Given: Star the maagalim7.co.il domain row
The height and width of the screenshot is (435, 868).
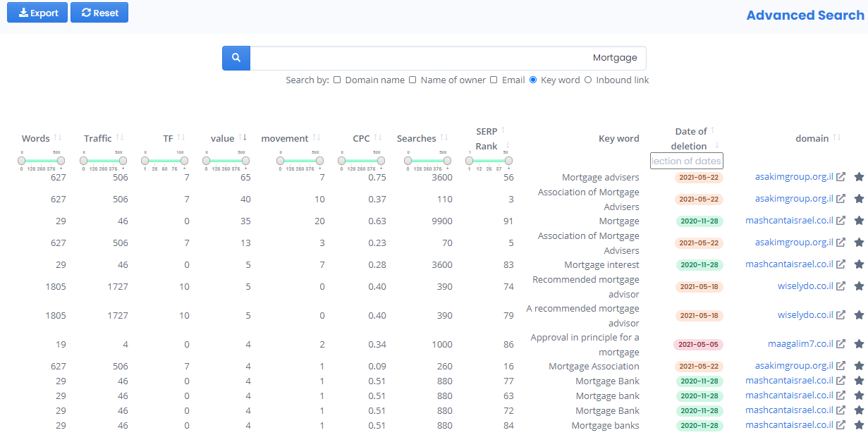Looking at the screenshot, I should [859, 344].
